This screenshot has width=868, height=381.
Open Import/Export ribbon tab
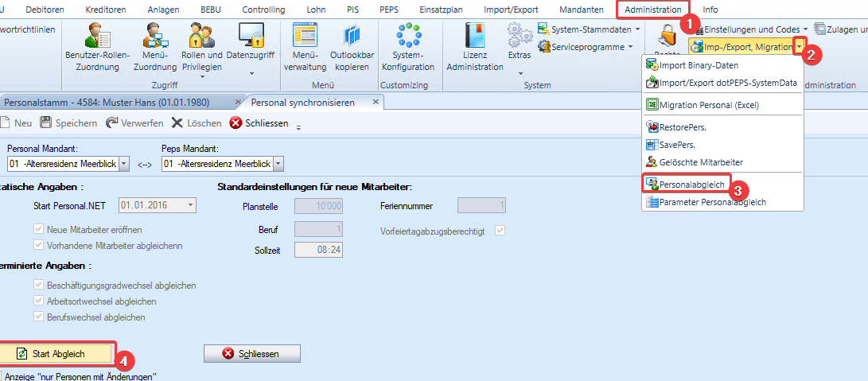point(511,10)
